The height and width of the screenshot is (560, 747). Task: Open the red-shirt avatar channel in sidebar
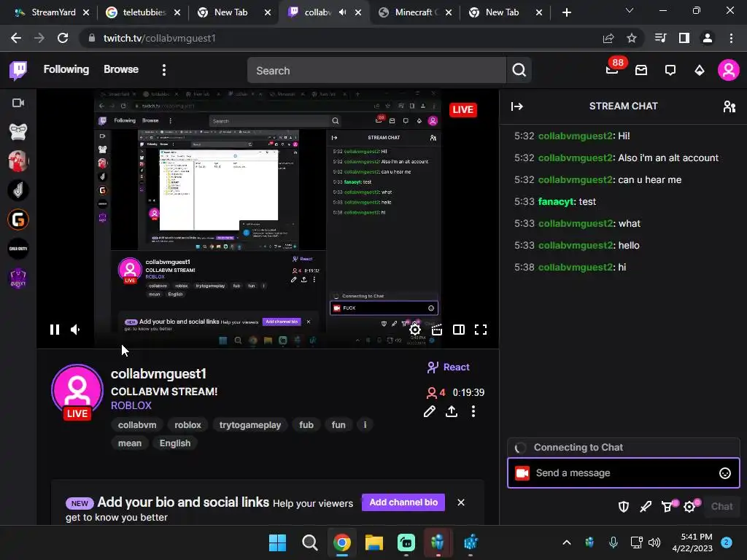click(18, 161)
